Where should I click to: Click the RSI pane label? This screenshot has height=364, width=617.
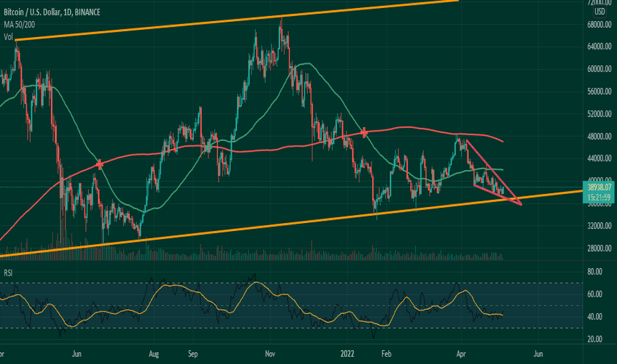(x=8, y=273)
